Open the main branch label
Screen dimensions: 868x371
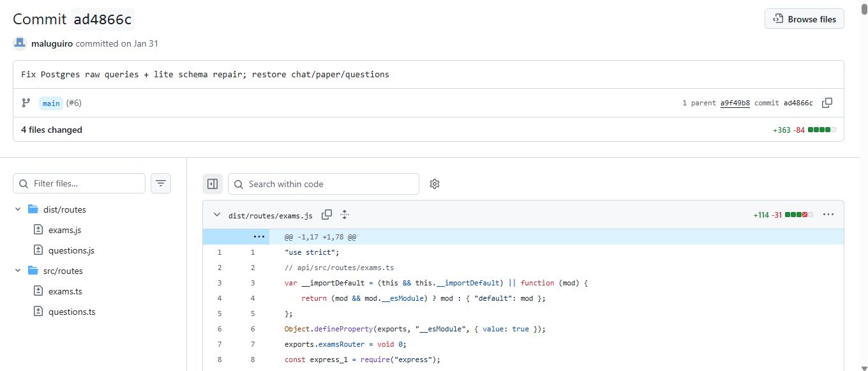click(51, 103)
